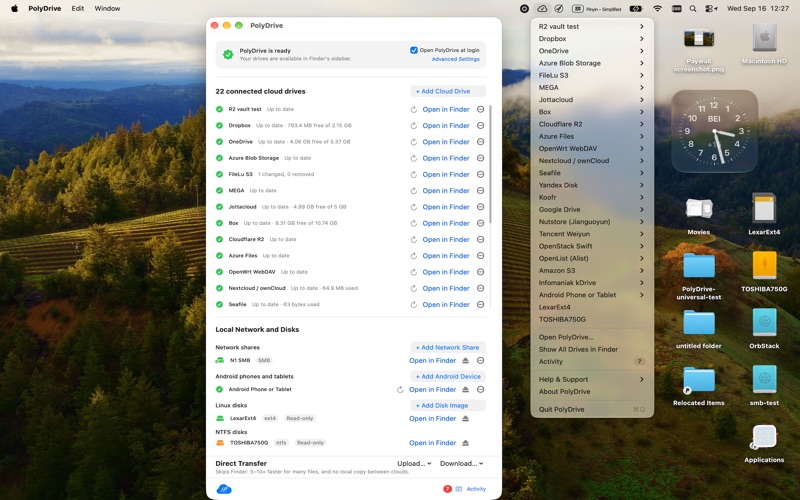Expand the OneDrive submenu in menu

(x=592, y=51)
